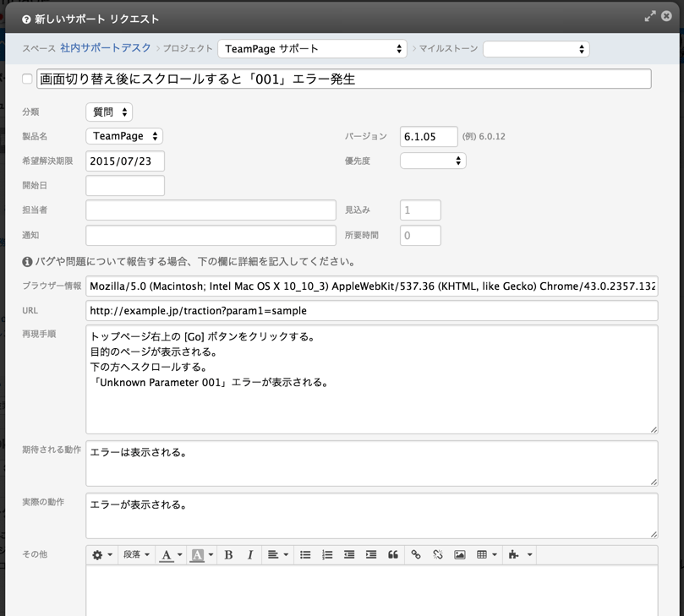The image size is (684, 616).
Task: Focus the 通知 notification field
Action: click(x=211, y=236)
